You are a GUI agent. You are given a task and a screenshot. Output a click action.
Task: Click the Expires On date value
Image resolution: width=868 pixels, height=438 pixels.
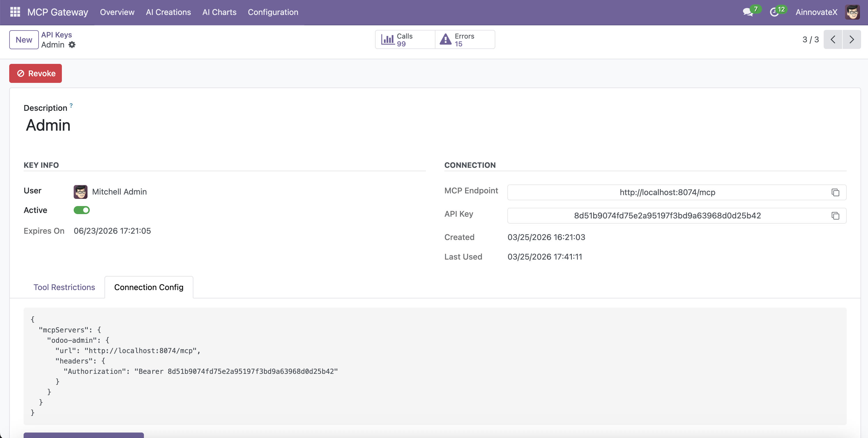coord(112,231)
